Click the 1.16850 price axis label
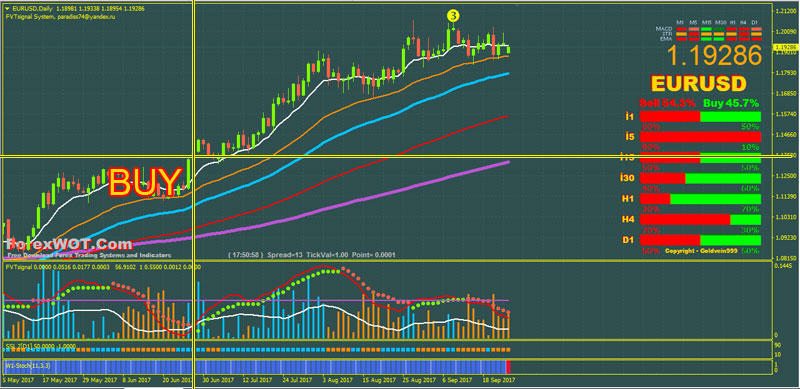The width and height of the screenshot is (800, 389). coord(786,93)
